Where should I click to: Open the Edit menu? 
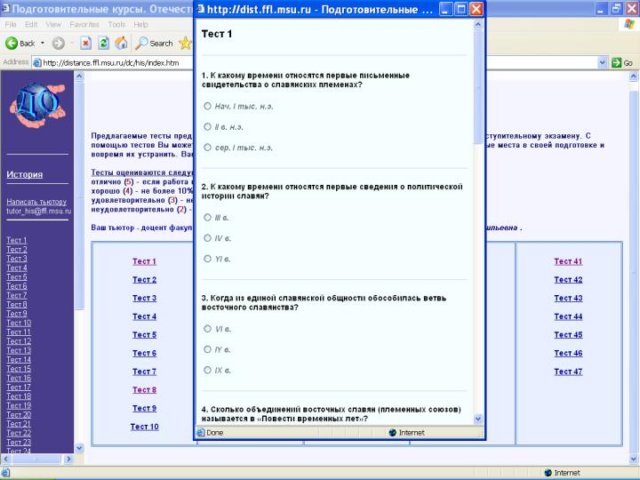pyautogui.click(x=31, y=24)
